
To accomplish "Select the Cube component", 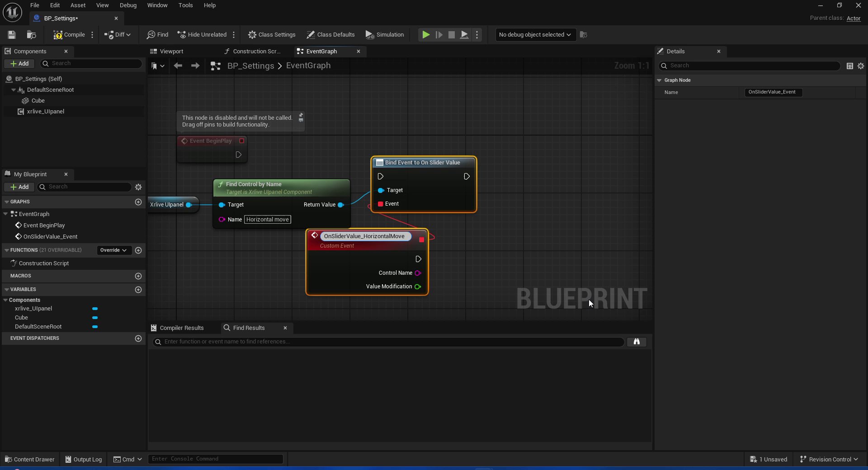I will (x=38, y=101).
